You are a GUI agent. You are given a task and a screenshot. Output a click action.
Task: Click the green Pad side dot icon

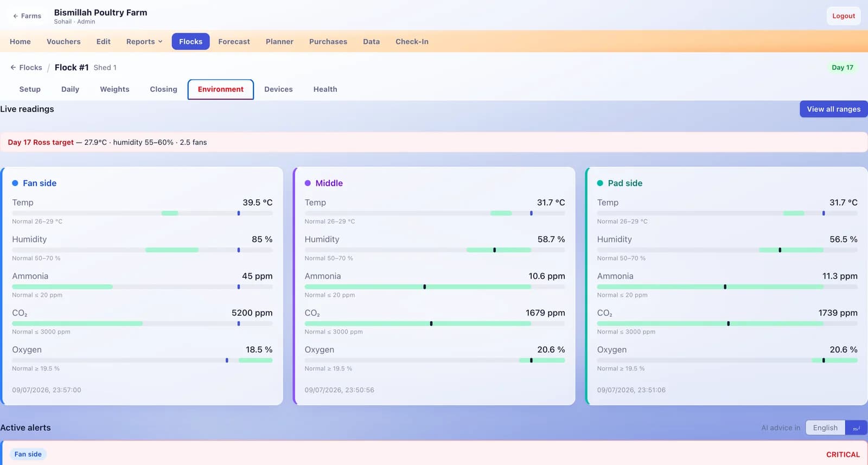tap(600, 183)
